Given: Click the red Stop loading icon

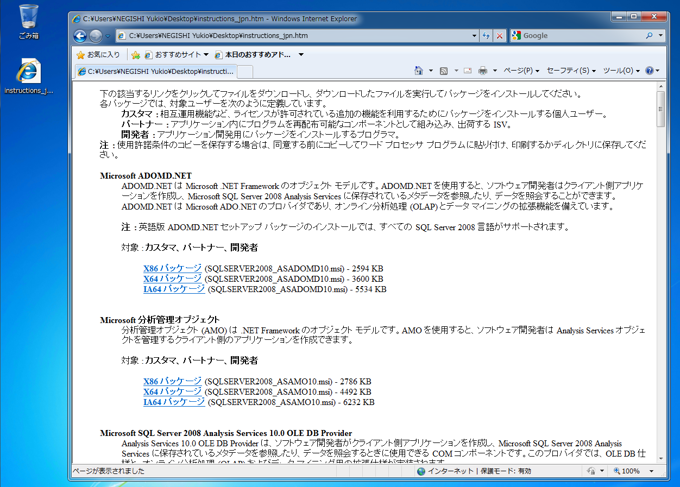Looking at the screenshot, I should click(x=500, y=36).
